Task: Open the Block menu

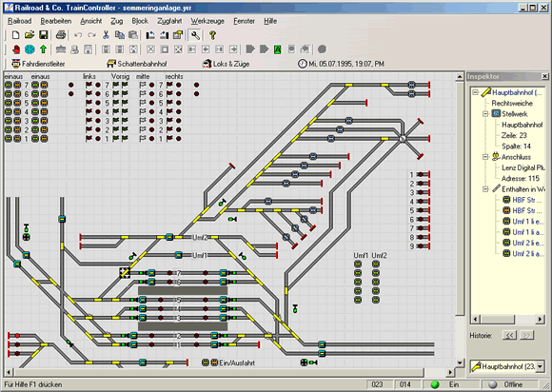Action: [140, 21]
